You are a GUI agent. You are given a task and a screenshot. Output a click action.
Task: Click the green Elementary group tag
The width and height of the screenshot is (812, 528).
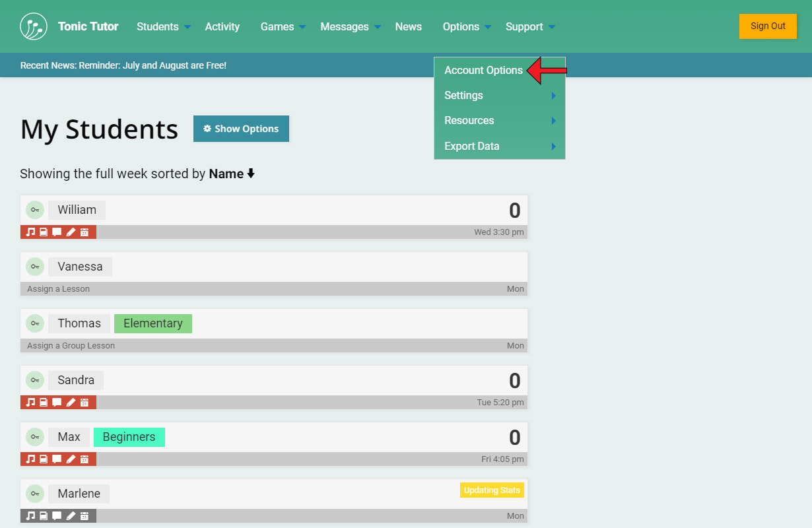(153, 323)
